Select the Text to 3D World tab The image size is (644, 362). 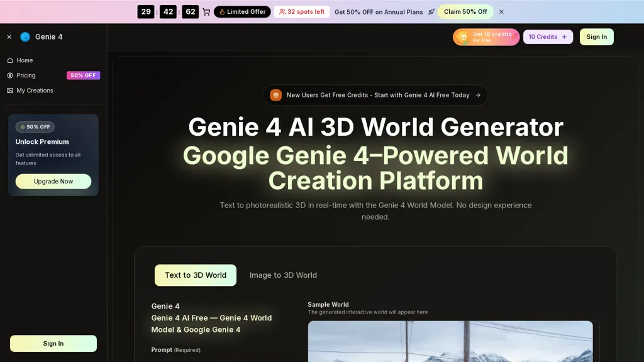[196, 275]
